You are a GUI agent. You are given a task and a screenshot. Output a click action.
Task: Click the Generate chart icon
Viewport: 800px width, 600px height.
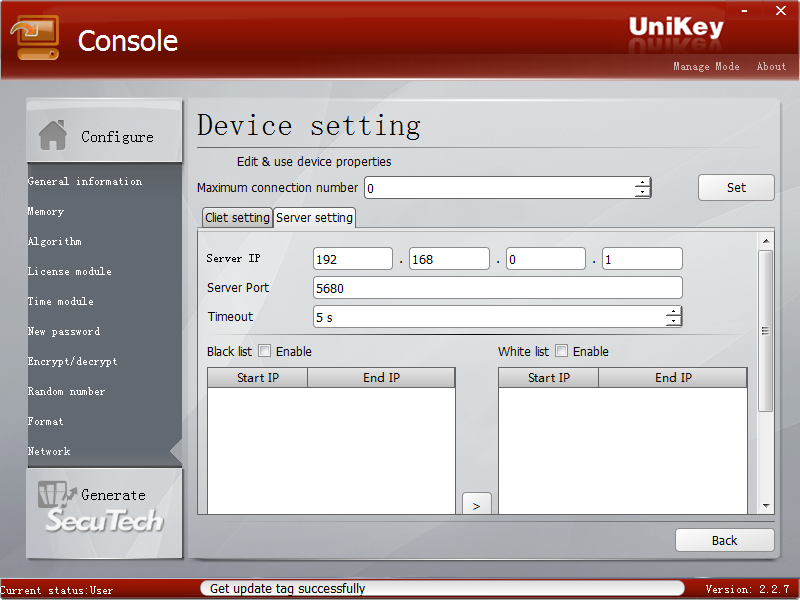point(57,494)
